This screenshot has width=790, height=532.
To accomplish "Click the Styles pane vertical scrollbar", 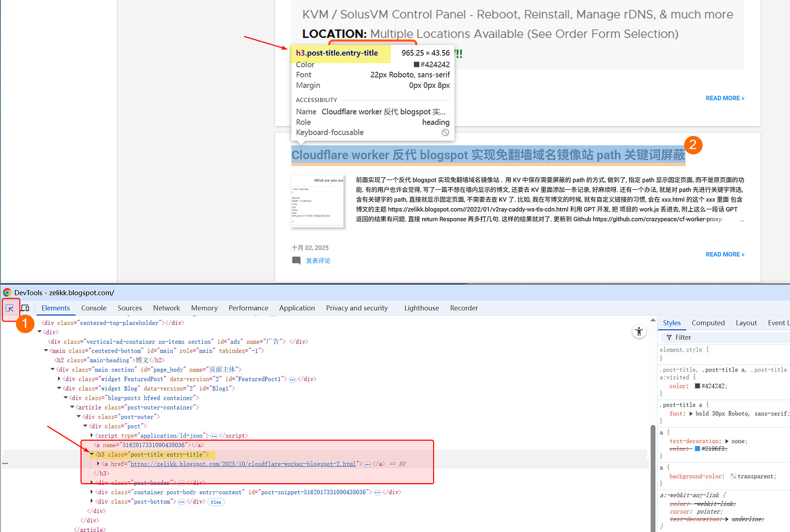I will 653,477.
